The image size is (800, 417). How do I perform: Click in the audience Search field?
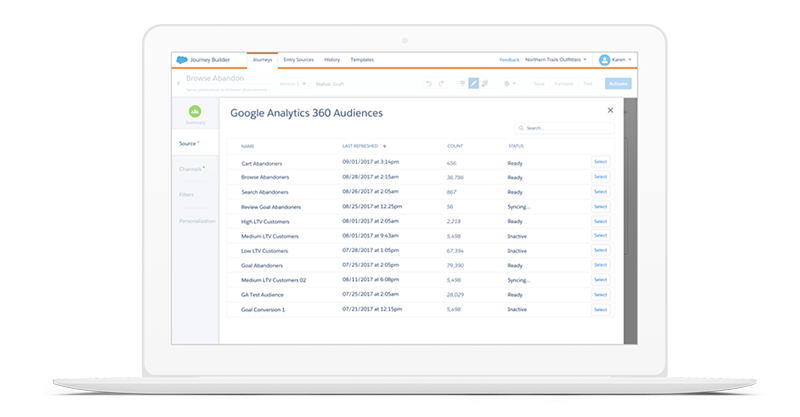point(564,128)
